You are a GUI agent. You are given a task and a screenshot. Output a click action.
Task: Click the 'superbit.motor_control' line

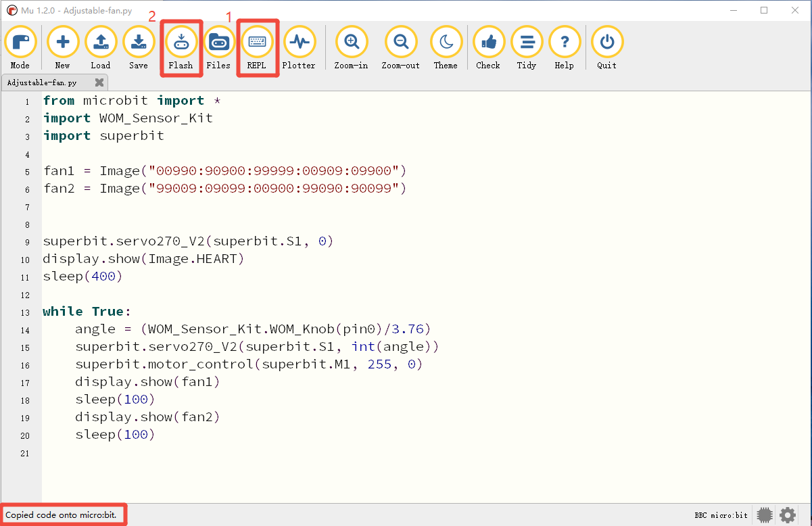249,364
